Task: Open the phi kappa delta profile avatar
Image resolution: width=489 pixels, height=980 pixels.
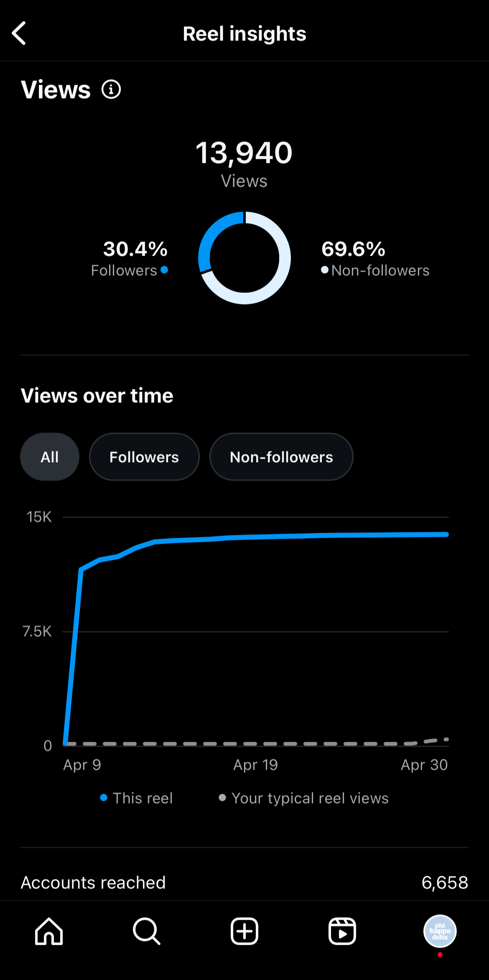Action: click(440, 931)
